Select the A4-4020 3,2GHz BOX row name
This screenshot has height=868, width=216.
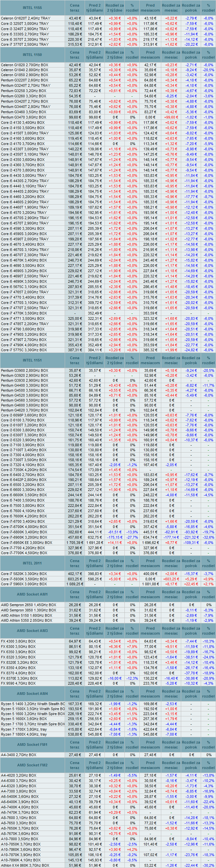(x=18, y=775)
